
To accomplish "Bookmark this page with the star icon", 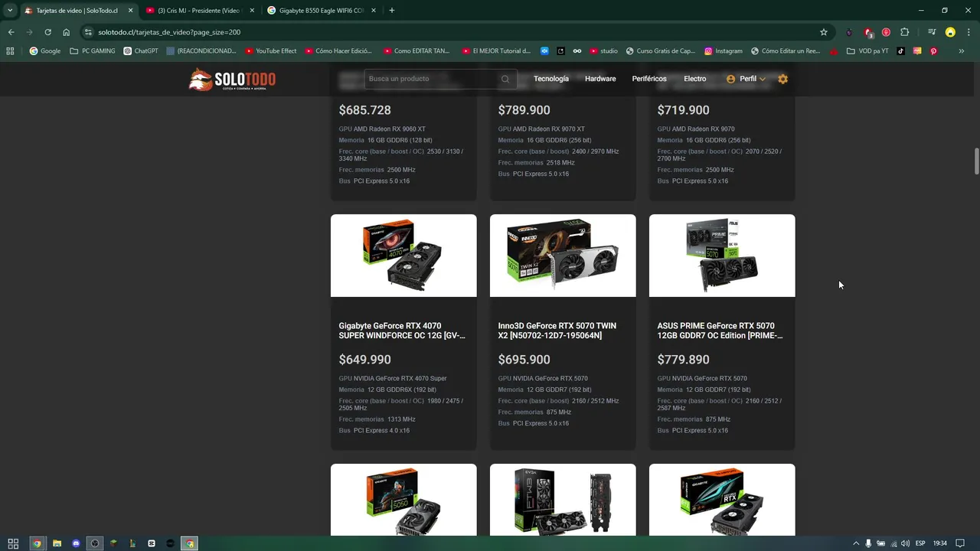I will coord(824,32).
